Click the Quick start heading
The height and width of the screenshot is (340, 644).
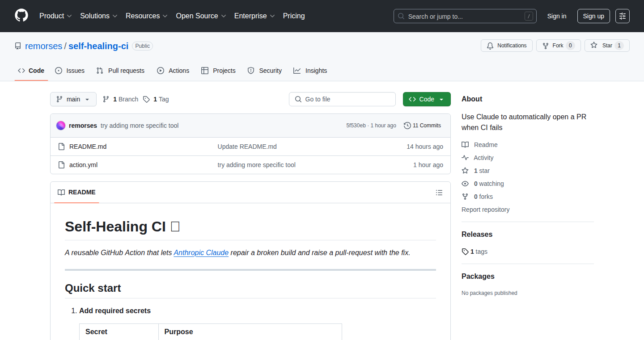click(93, 288)
